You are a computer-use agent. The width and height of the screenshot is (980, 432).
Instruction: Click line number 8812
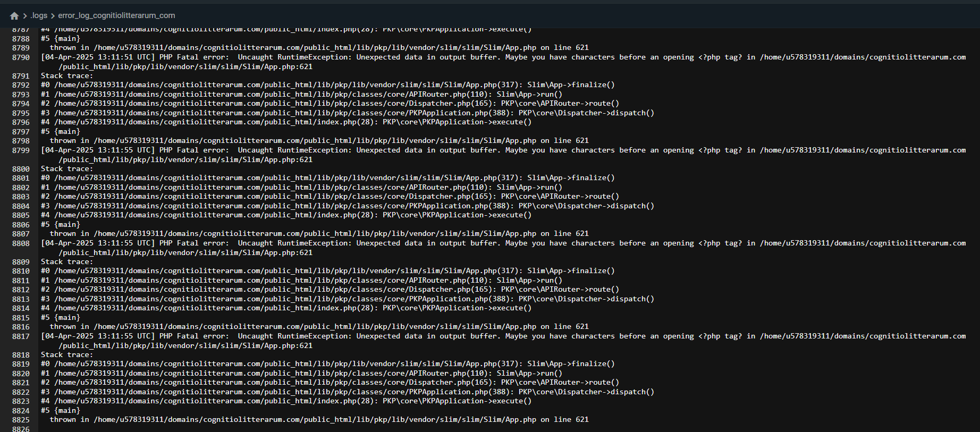pos(21,290)
